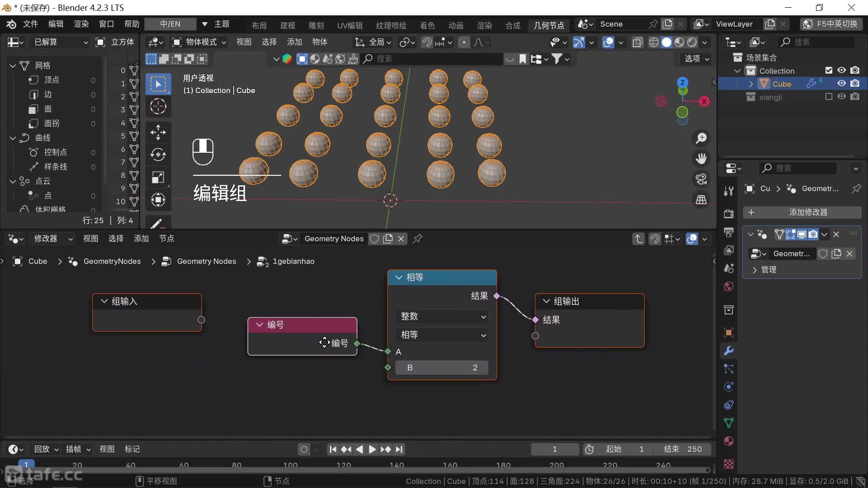This screenshot has width=868, height=488.
Task: Select the Scale tool icon
Action: click(x=158, y=177)
